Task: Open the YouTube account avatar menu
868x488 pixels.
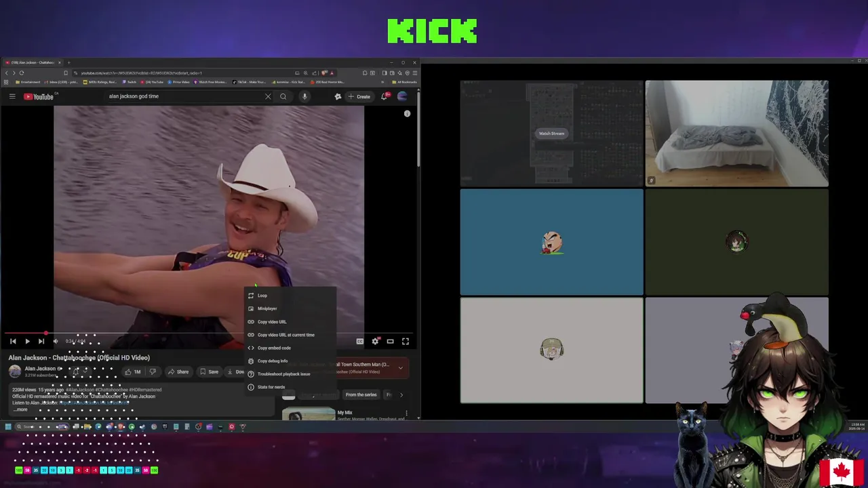Action: pos(402,96)
